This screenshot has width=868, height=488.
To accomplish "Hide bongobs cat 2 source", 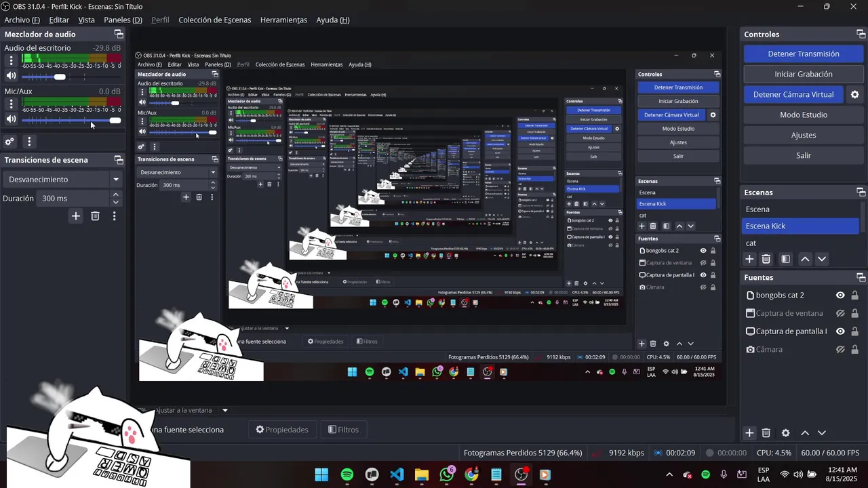I will point(840,296).
